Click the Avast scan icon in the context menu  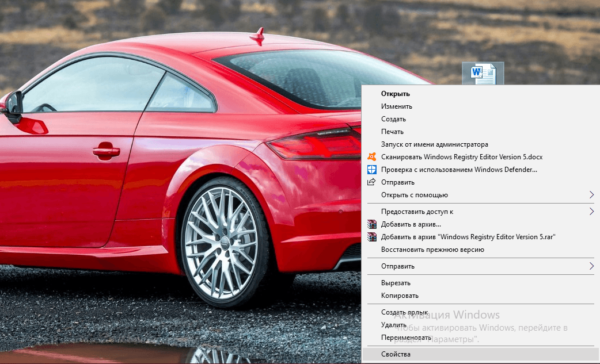pyautogui.click(x=372, y=157)
